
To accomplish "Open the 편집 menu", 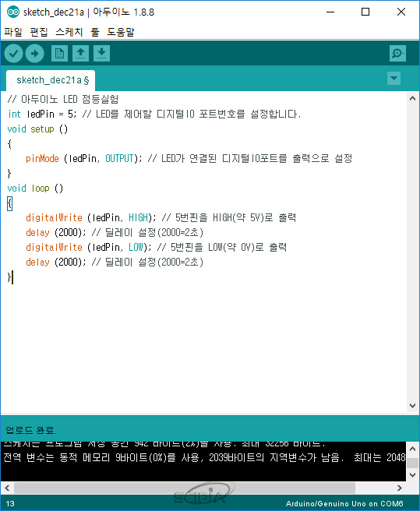I will pos(39,32).
